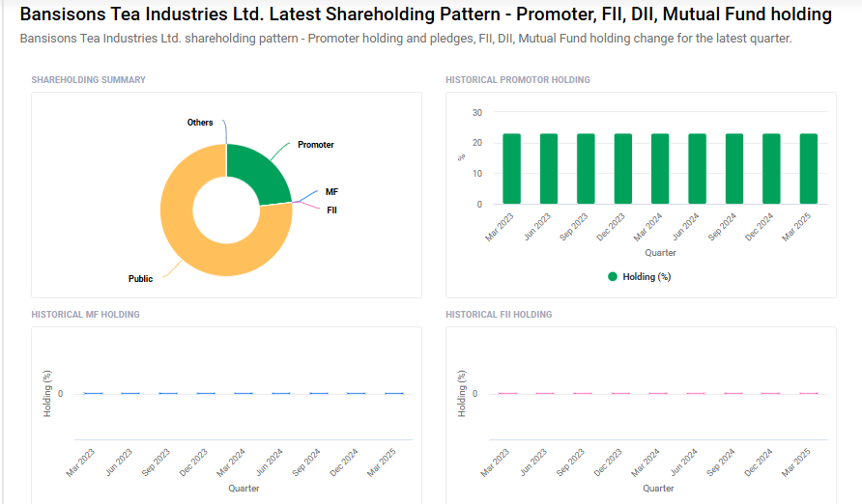The width and height of the screenshot is (862, 504).
Task: Click the Mar 2025 point in MF holding chart
Action: pyautogui.click(x=394, y=393)
